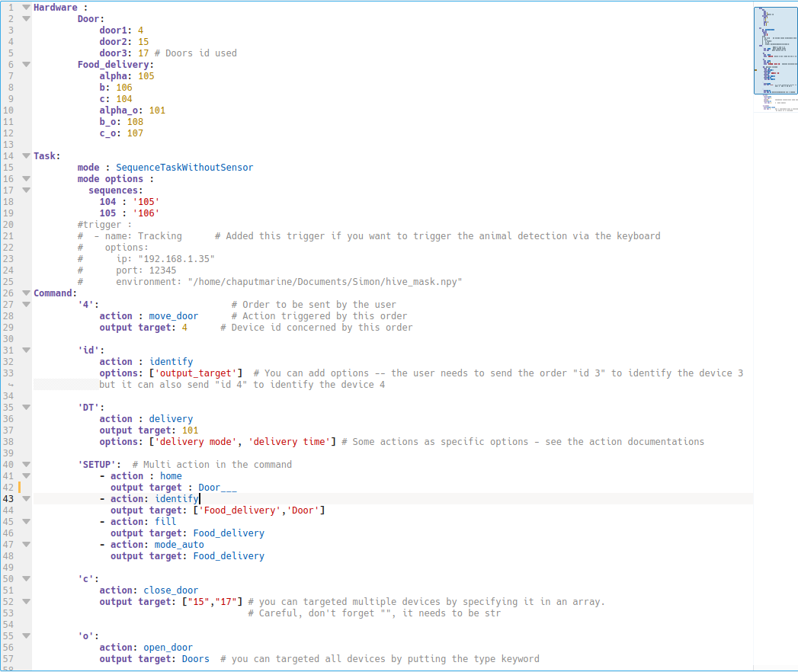
Task: Collapse the Task section fold arrow
Action: click(27, 156)
